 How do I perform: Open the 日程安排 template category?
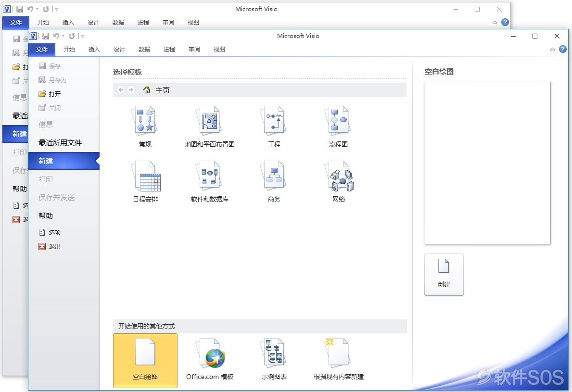click(x=145, y=181)
